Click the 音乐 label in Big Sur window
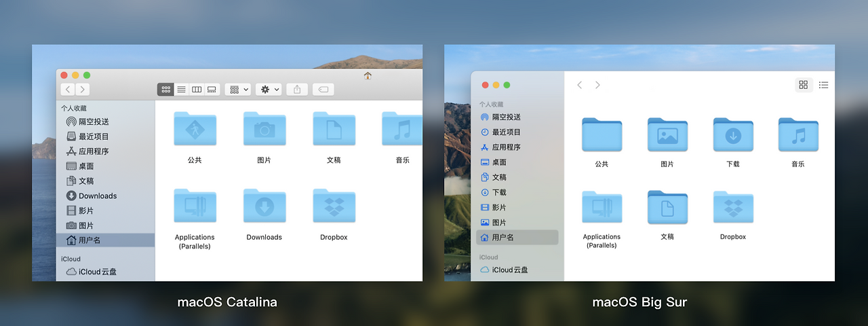Image resolution: width=868 pixels, height=326 pixels. point(798,164)
